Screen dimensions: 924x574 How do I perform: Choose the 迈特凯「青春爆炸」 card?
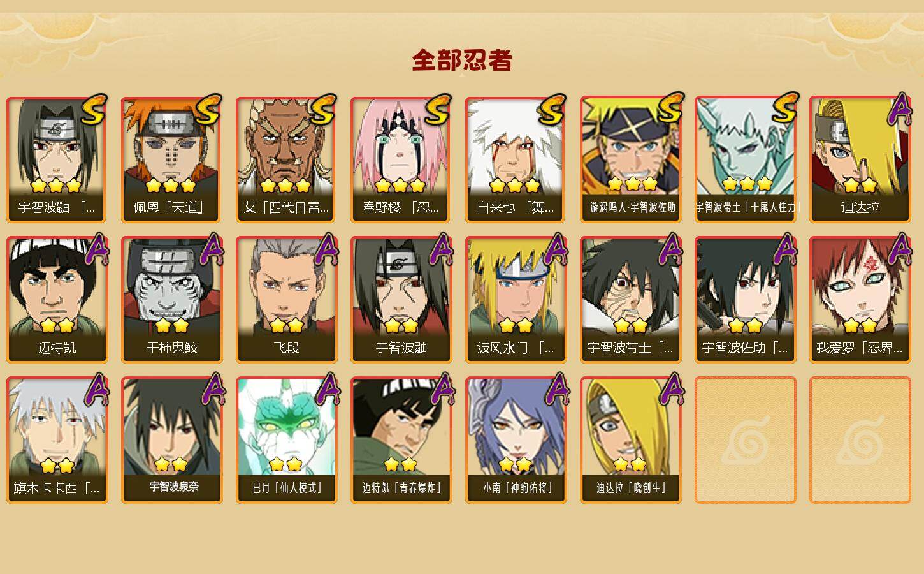(x=401, y=440)
